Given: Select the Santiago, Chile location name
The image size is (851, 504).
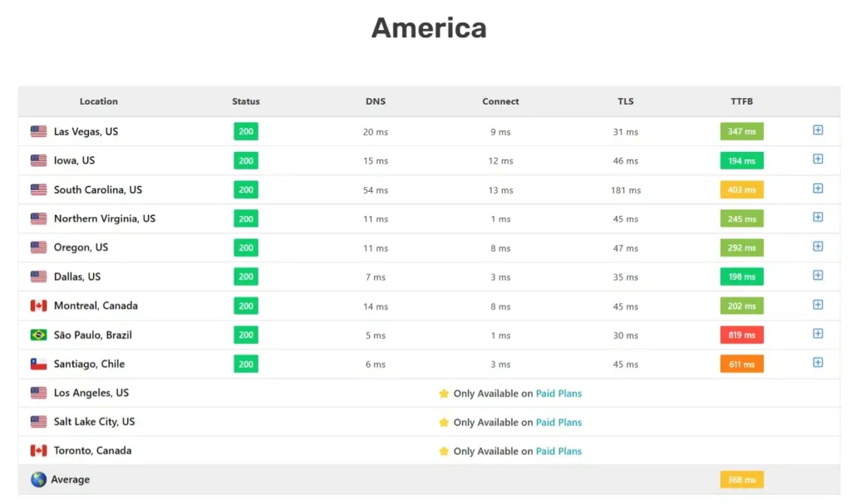Looking at the screenshot, I should pyautogui.click(x=89, y=364).
